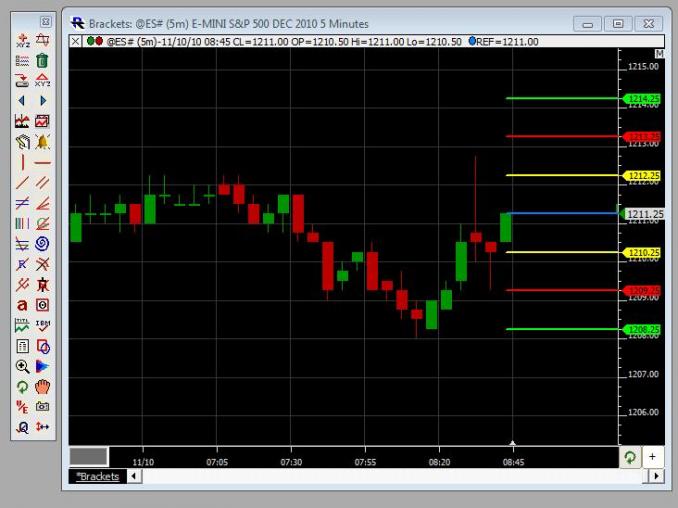Click the trash can delete icon
Viewport: 678px width, 508px height.
[43, 60]
